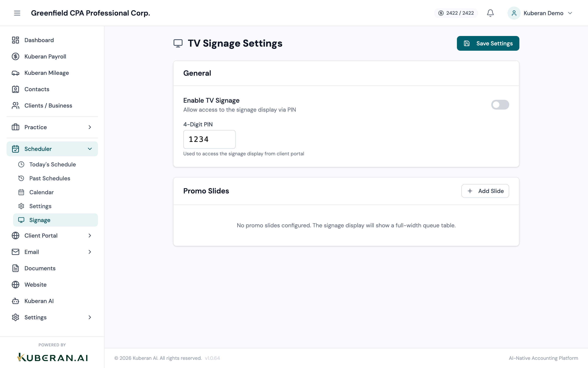The height and width of the screenshot is (368, 588).
Task: Open the Dashboard link
Action: (x=52, y=40)
